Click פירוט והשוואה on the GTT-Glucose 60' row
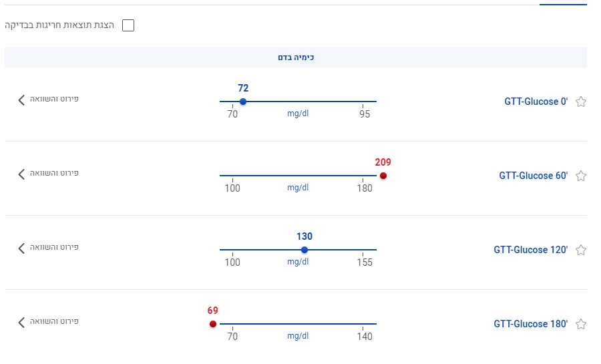 55,173
